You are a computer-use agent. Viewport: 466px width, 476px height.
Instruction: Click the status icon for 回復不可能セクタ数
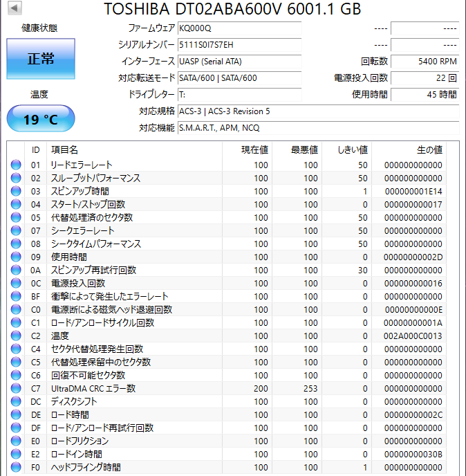[16, 375]
